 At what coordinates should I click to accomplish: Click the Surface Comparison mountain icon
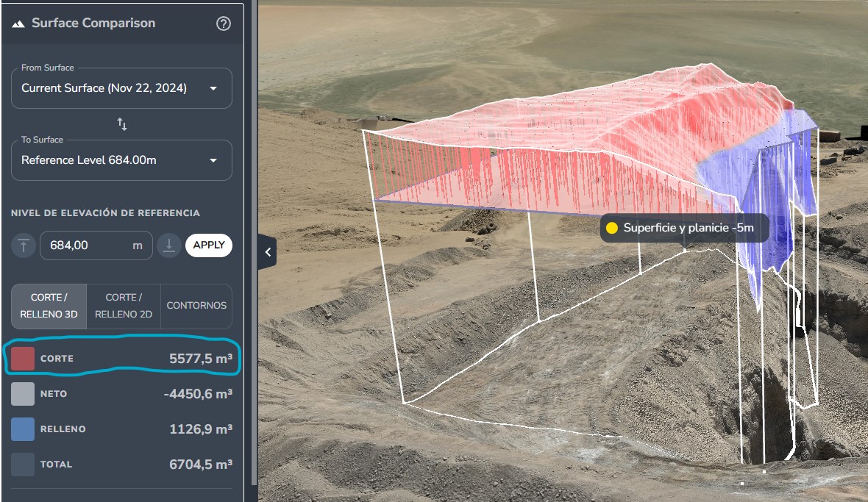[x=18, y=24]
